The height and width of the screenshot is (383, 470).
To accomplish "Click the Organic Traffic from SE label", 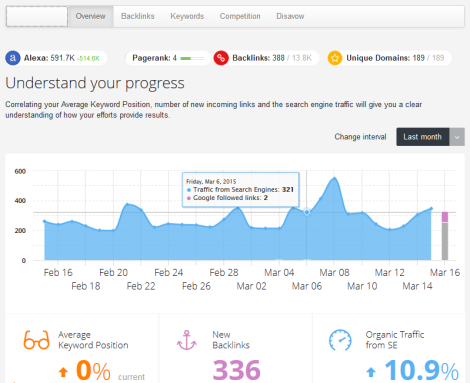I will pyautogui.click(x=395, y=340).
